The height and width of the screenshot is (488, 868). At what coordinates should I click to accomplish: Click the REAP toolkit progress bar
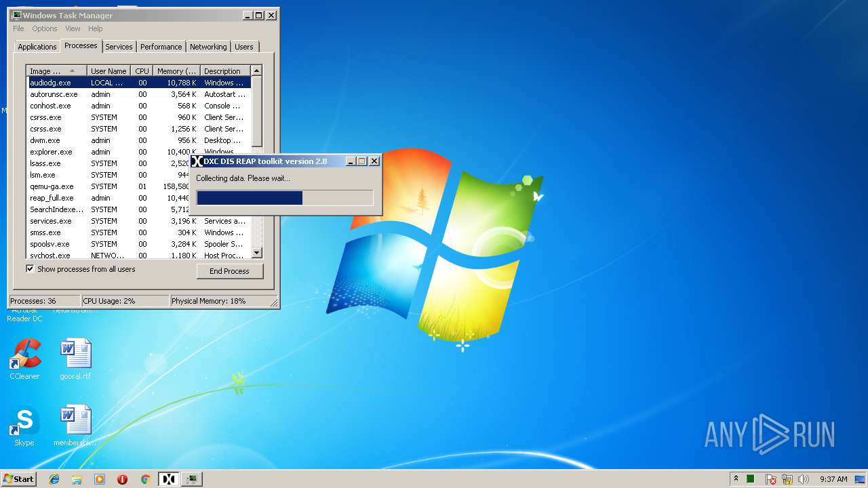[x=285, y=198]
